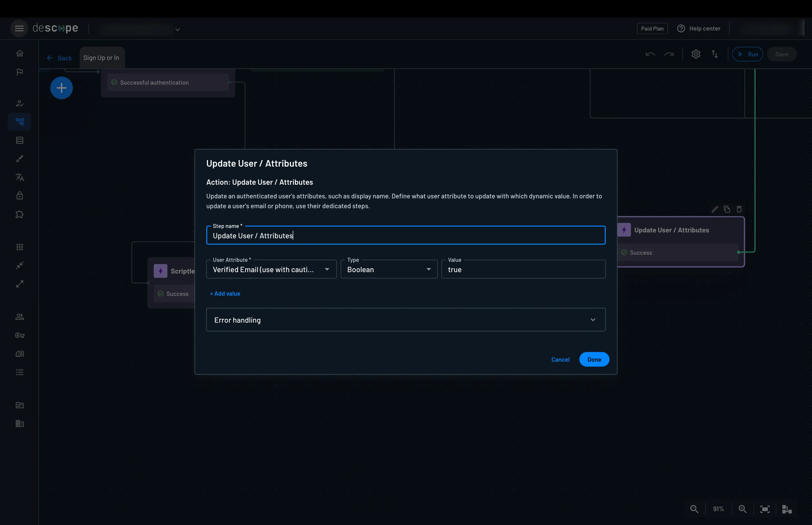Open the puzzle-piece Connectors sidebar icon

(20, 214)
